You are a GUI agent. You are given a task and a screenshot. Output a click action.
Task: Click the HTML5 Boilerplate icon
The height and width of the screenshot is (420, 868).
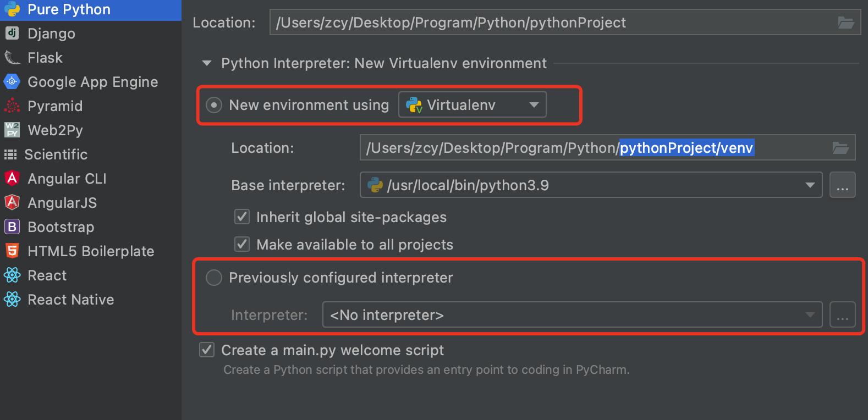pyautogui.click(x=12, y=251)
